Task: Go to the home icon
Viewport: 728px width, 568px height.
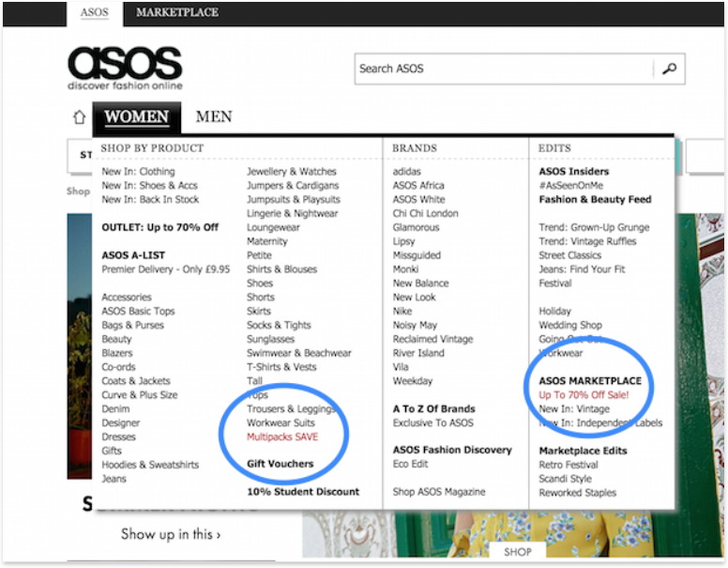Action: coord(80,116)
